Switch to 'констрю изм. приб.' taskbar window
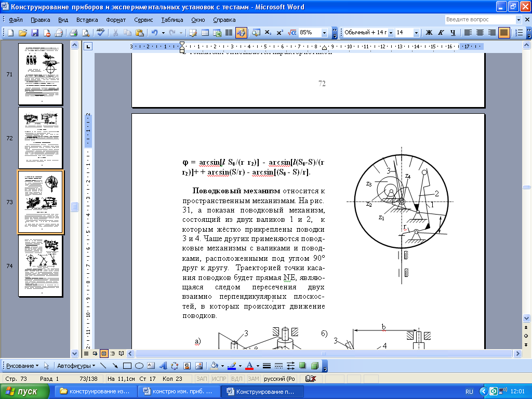Image resolution: width=532 pixels, height=399 pixels. click(x=179, y=392)
